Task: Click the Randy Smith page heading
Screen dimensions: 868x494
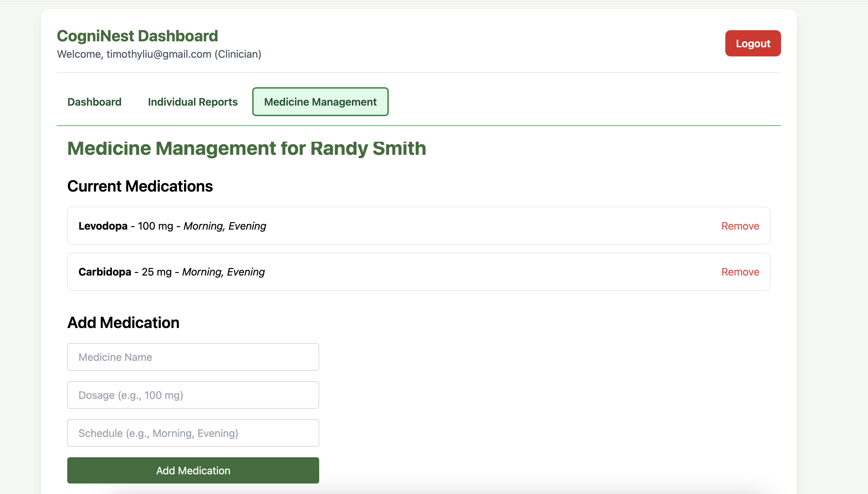Action: (x=247, y=149)
